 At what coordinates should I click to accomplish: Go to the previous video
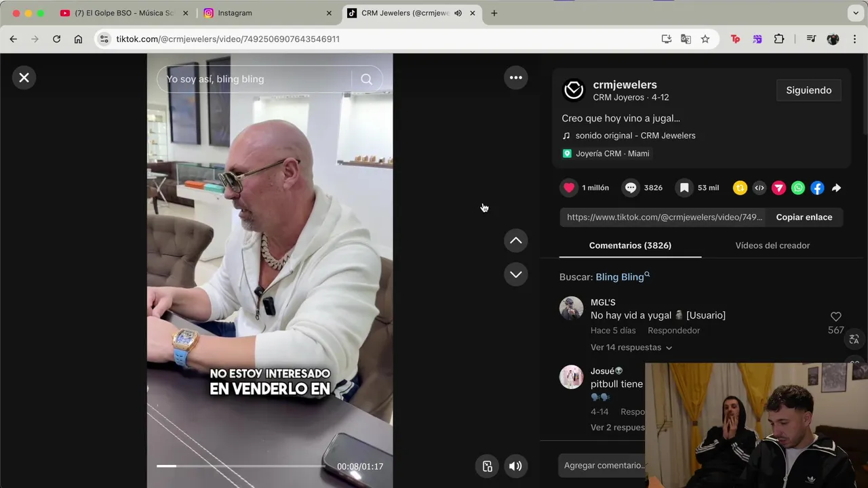point(516,241)
